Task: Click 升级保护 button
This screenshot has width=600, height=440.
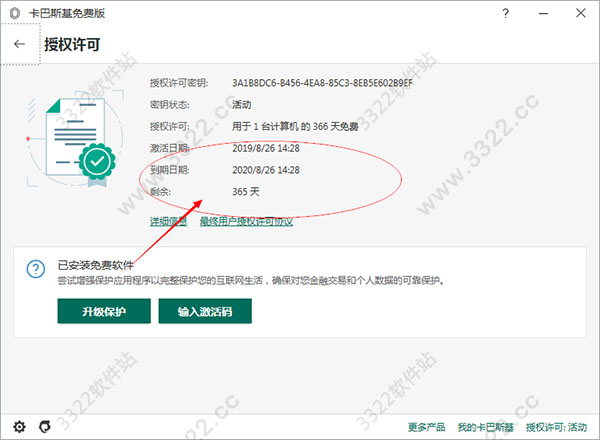Action: click(x=104, y=311)
